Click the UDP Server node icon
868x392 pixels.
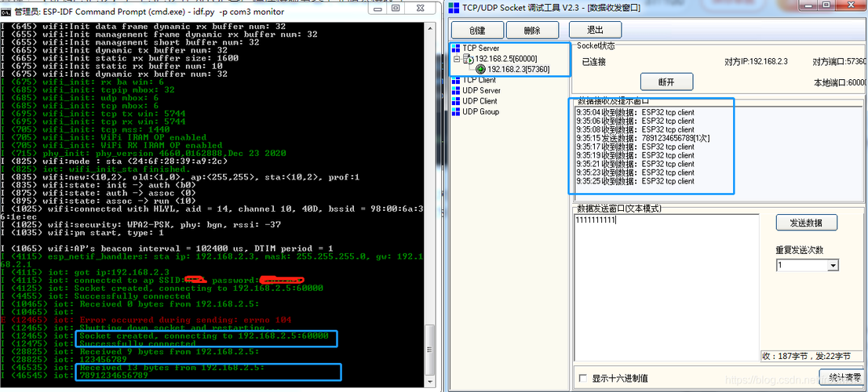click(x=456, y=90)
